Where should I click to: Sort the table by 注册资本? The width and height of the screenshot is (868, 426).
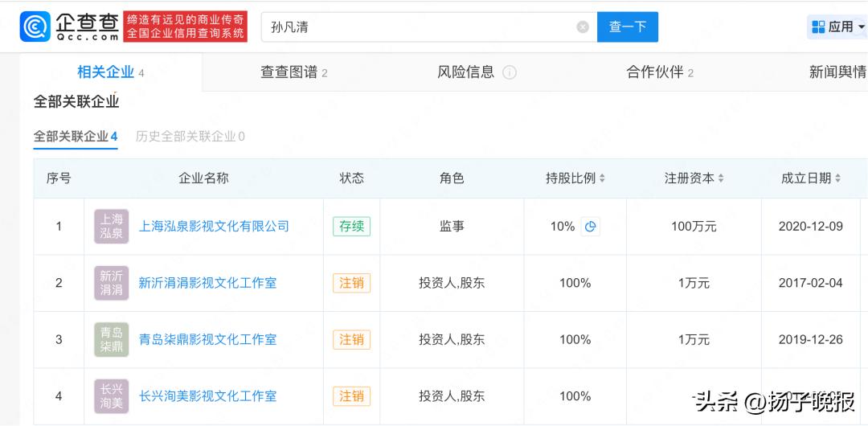(x=694, y=178)
